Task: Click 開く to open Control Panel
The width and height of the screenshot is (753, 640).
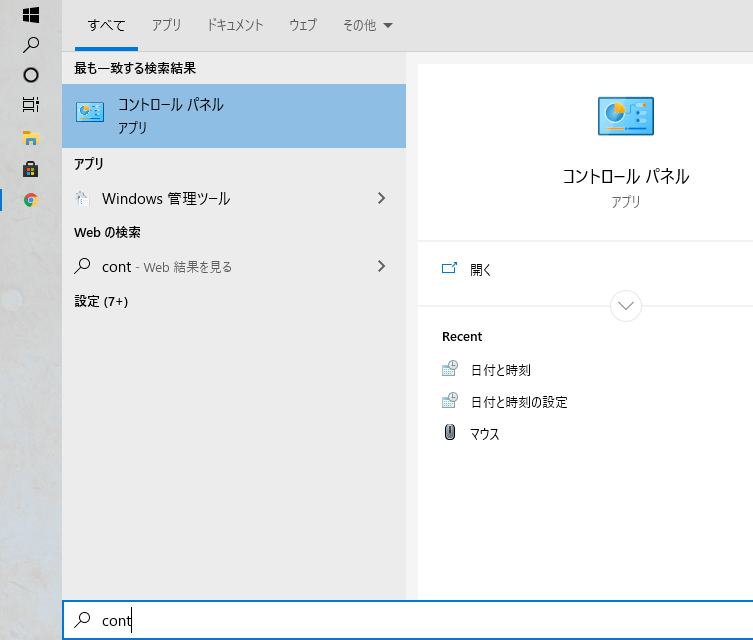Action: (481, 269)
